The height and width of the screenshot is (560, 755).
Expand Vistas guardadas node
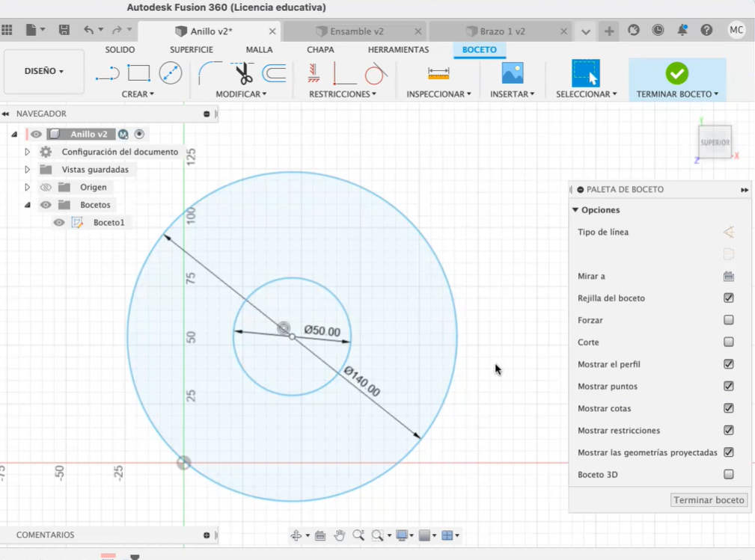(28, 170)
